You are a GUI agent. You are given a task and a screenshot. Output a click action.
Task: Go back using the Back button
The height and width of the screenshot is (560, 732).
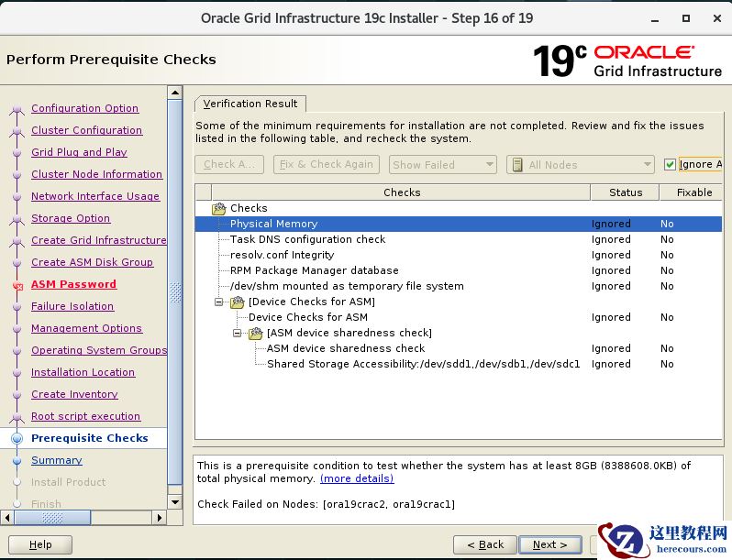[484, 544]
